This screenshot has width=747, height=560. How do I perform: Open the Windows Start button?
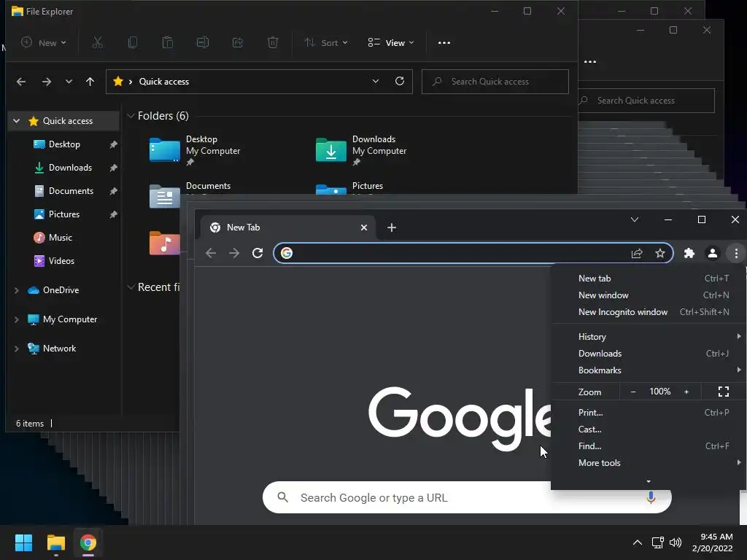23,542
